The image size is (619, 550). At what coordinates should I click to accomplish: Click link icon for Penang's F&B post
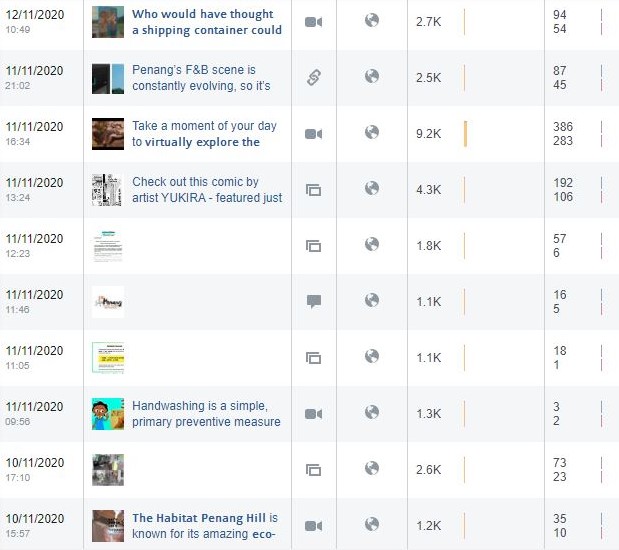[313, 78]
